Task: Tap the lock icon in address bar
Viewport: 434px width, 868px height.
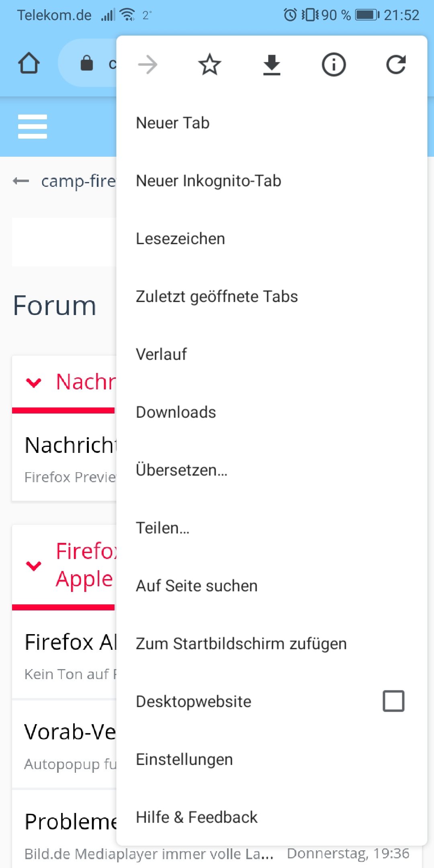Action: click(86, 63)
